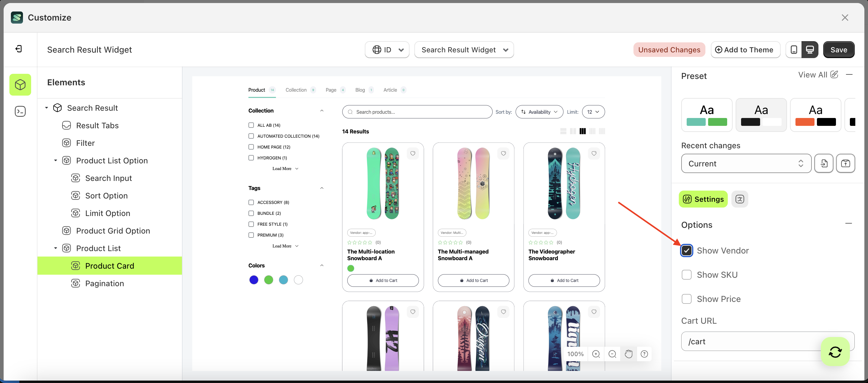Open the Settings tab with eye icon
868x383 pixels.
click(703, 199)
